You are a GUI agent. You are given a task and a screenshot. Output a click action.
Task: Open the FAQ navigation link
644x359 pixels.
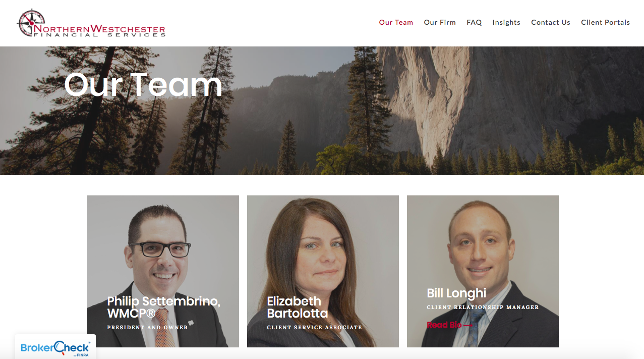[x=474, y=22]
